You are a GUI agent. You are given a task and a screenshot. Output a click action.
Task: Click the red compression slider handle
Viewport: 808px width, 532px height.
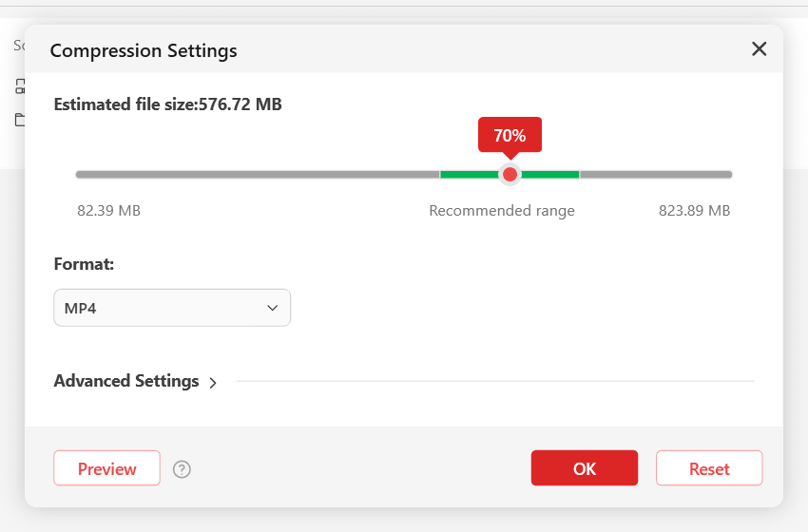(x=510, y=175)
